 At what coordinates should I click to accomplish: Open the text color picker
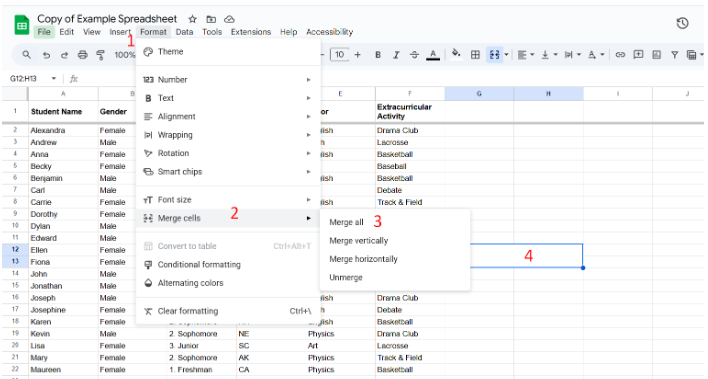point(433,55)
